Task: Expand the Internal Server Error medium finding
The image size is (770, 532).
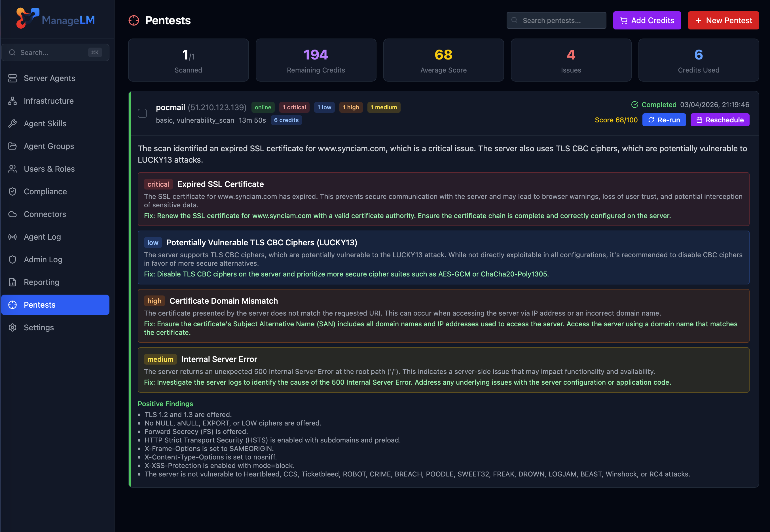Action: pos(219,359)
